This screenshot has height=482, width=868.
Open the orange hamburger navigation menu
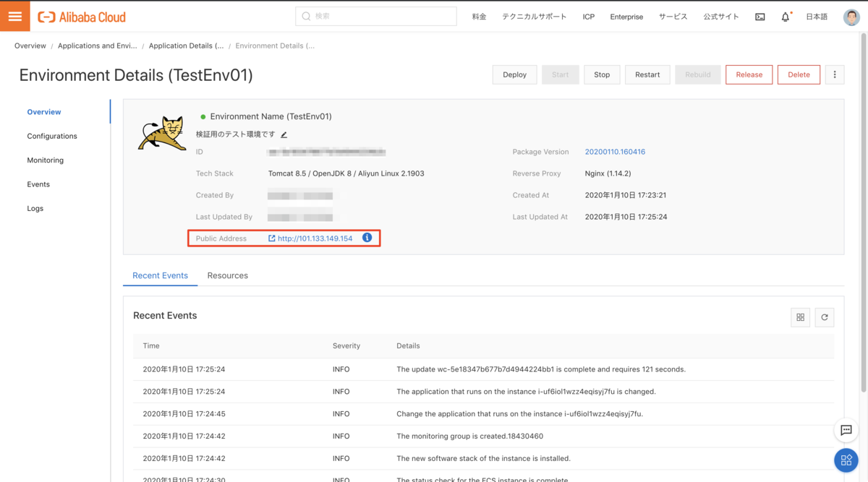click(x=14, y=16)
